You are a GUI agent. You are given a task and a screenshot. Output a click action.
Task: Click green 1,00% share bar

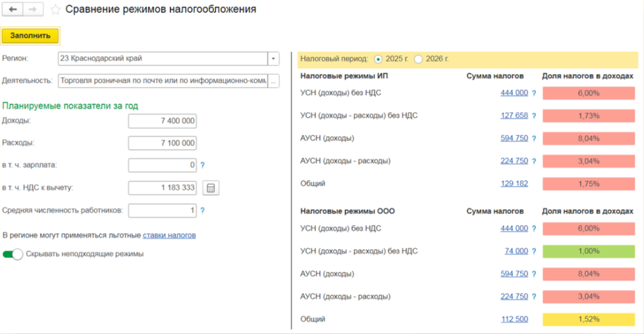click(x=589, y=251)
